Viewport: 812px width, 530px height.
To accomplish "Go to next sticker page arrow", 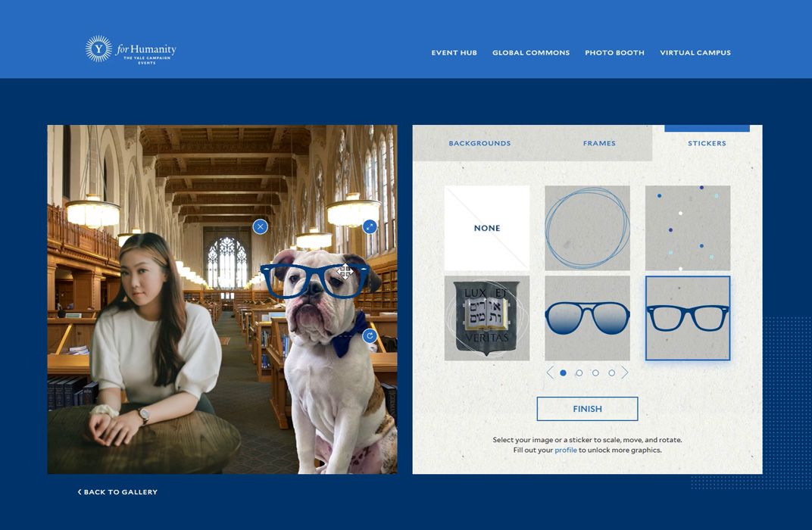I will point(625,373).
